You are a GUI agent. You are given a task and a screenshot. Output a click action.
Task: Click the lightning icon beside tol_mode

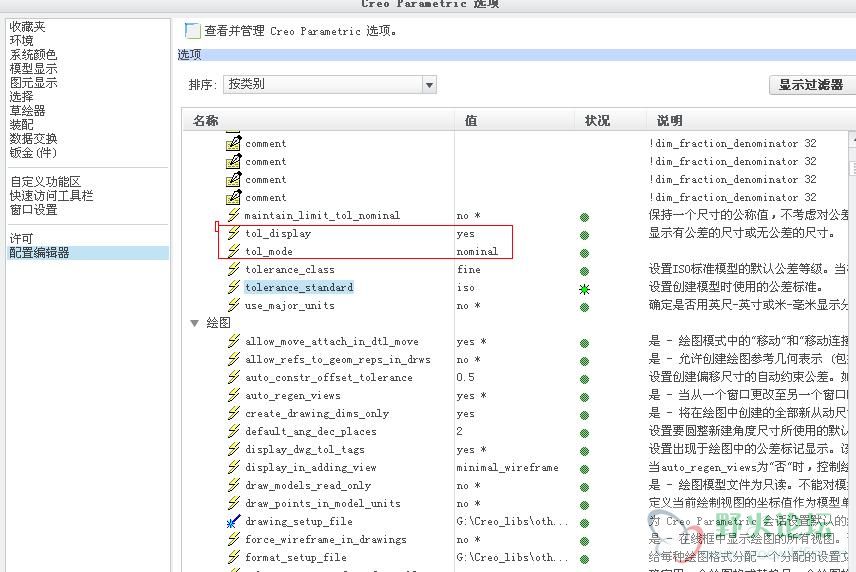pos(234,251)
